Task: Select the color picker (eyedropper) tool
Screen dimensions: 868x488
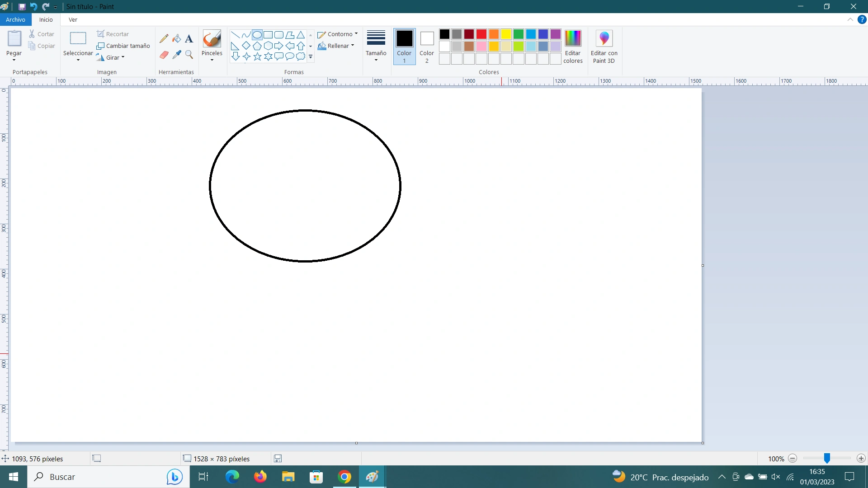Action: pos(177,55)
